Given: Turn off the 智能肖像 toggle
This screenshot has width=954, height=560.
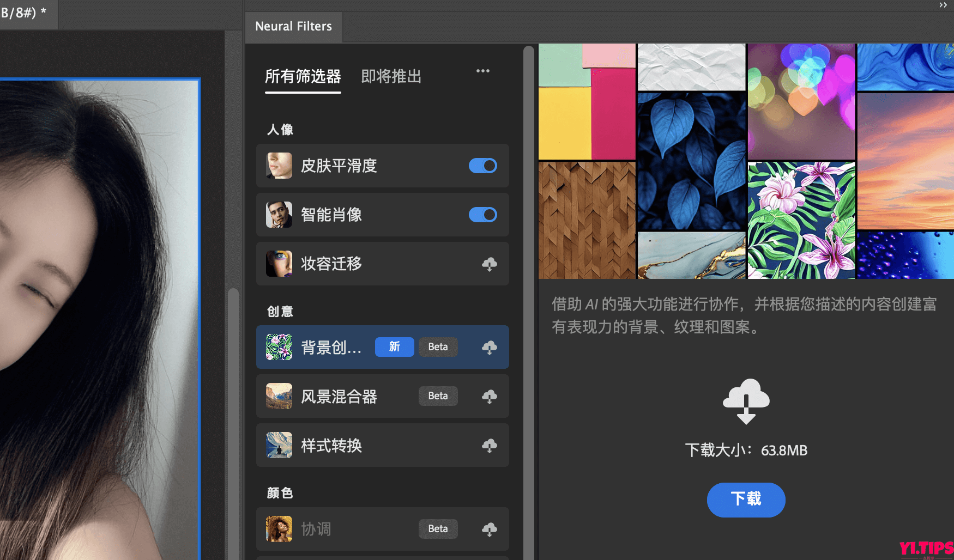Looking at the screenshot, I should point(482,215).
